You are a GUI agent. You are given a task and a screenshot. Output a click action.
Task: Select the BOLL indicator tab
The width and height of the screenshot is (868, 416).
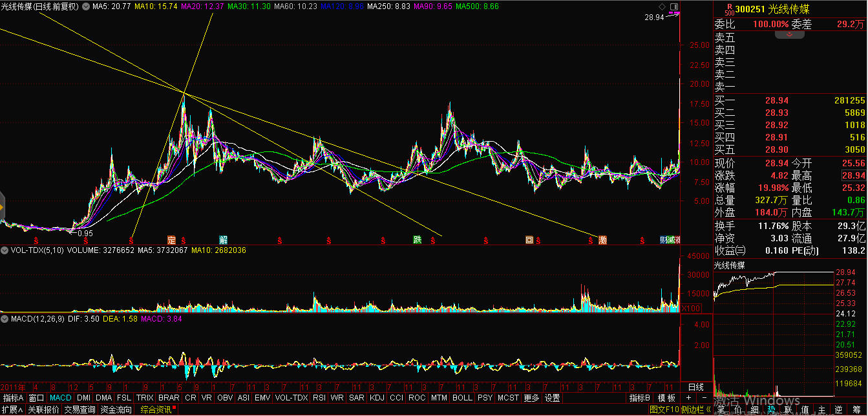(462, 398)
